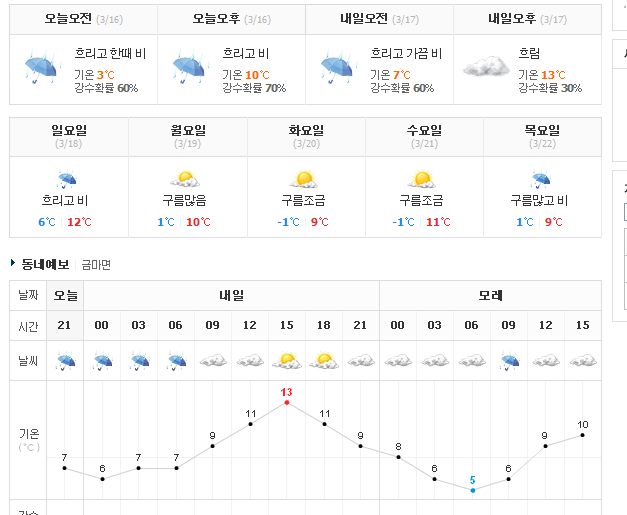The image size is (627, 515).
Task: Expand the 동네예보 section arrow
Action: [x=13, y=263]
